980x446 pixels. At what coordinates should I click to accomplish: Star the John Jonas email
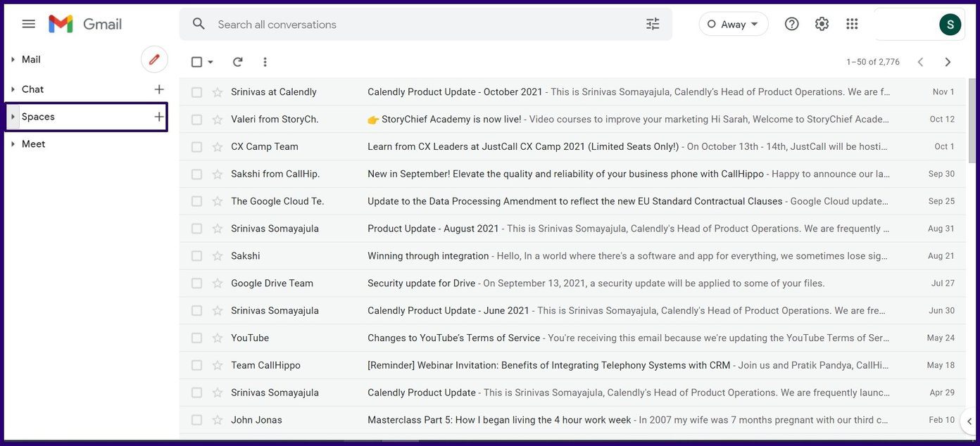218,420
